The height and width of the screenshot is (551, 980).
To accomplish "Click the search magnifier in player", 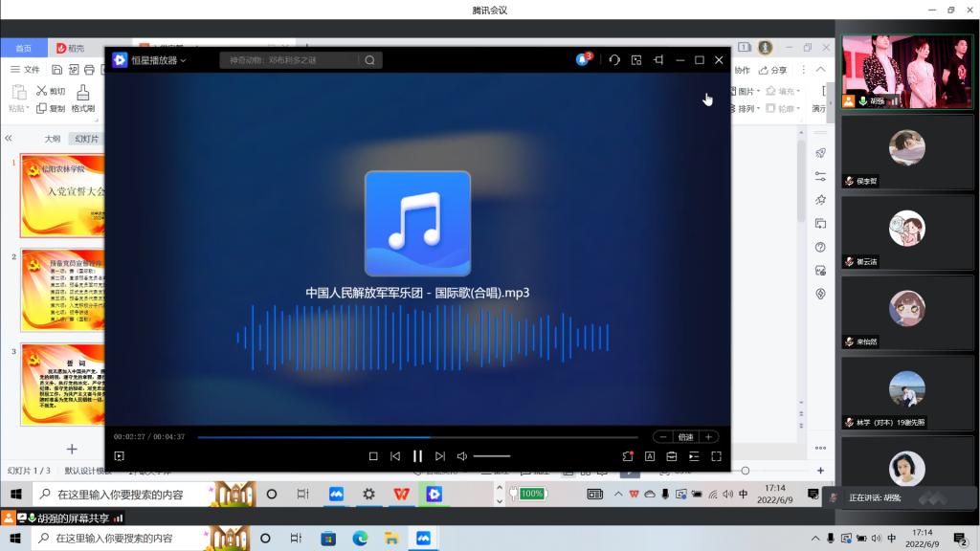I will [x=369, y=60].
